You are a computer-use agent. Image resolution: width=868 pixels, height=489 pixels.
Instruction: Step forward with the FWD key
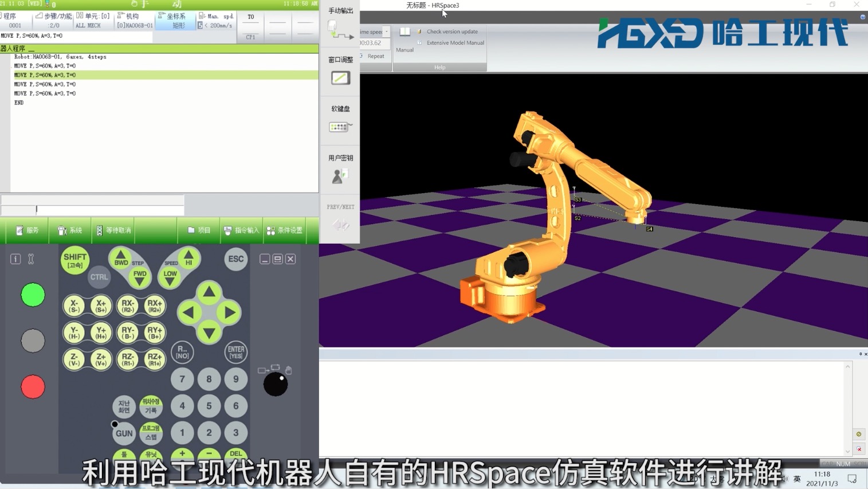tap(140, 276)
